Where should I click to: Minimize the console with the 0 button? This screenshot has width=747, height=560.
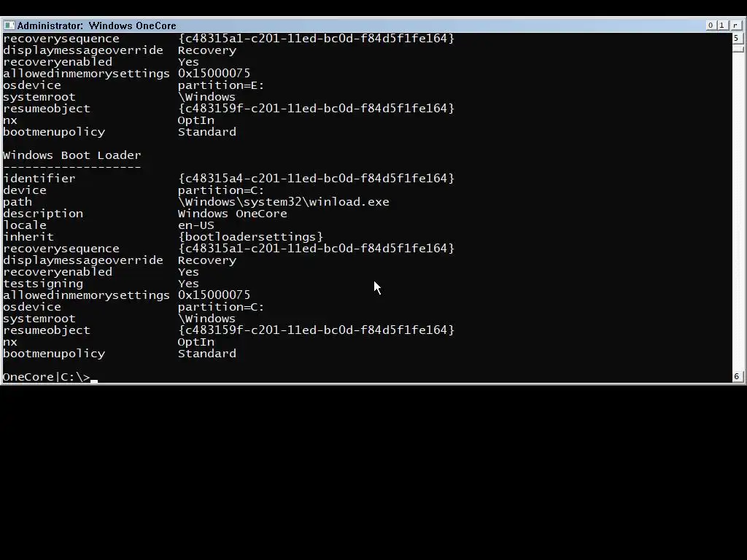pyautogui.click(x=711, y=26)
